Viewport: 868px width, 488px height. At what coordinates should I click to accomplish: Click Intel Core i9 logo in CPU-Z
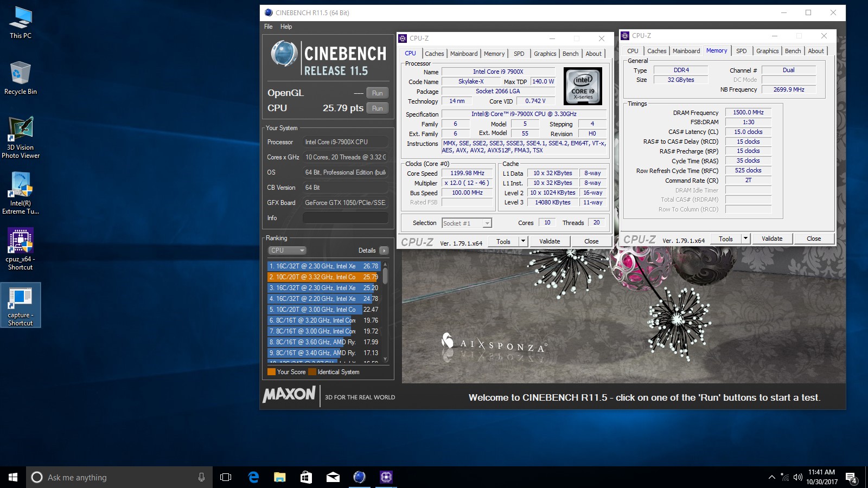583,86
